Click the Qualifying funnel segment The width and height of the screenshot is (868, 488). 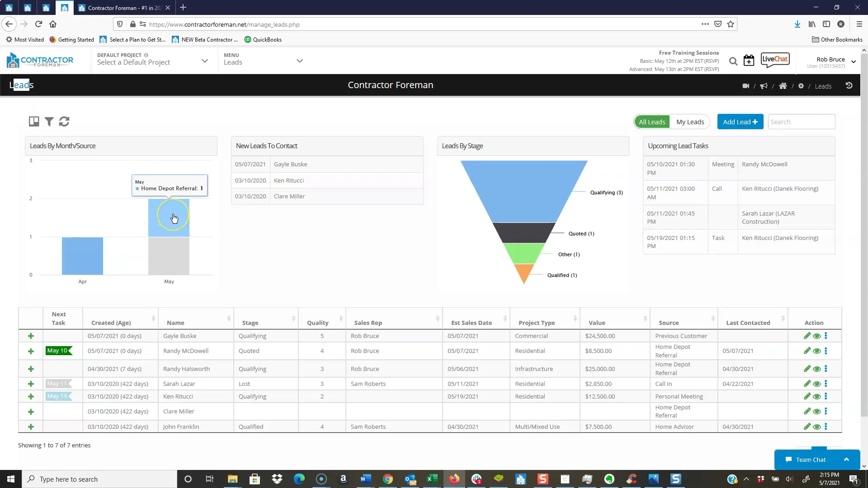pos(524,191)
